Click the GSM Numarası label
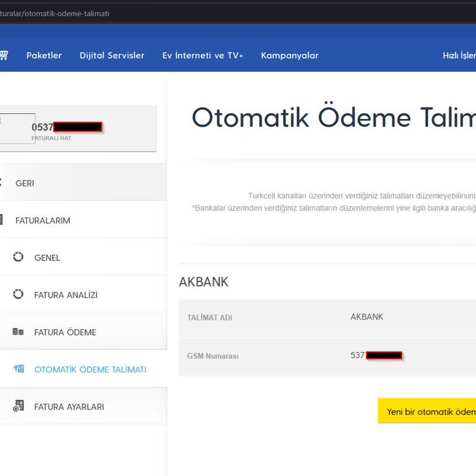 pyautogui.click(x=213, y=356)
